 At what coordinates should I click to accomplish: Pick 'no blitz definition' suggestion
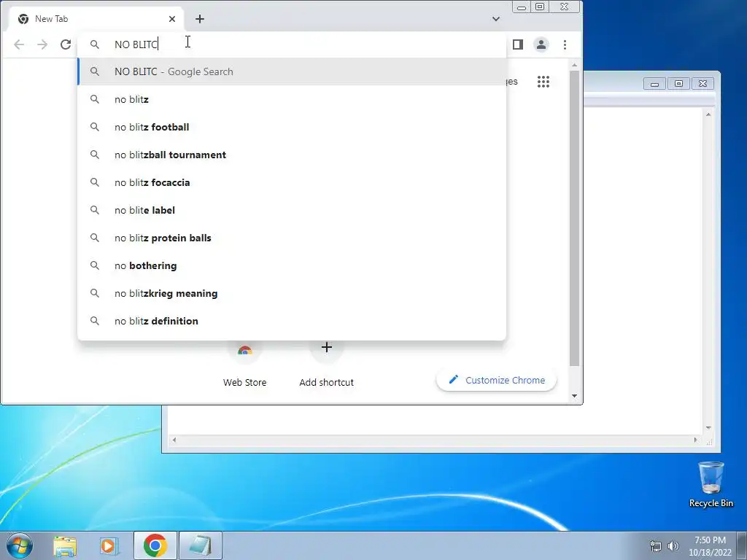(x=292, y=321)
